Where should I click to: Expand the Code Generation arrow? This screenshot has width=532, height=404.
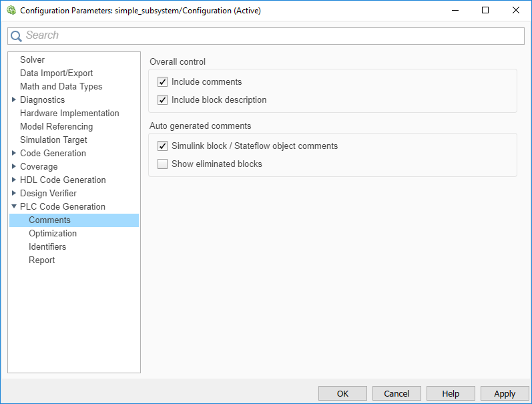point(14,154)
